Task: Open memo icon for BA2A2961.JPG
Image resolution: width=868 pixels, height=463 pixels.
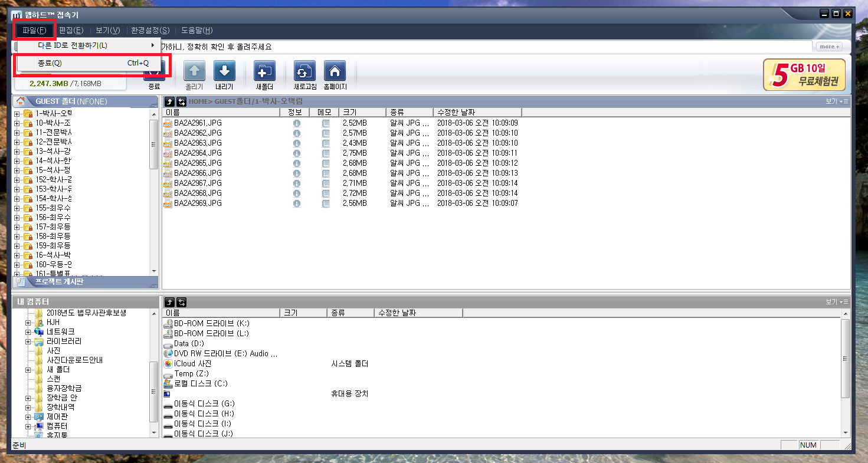Action: coord(325,123)
